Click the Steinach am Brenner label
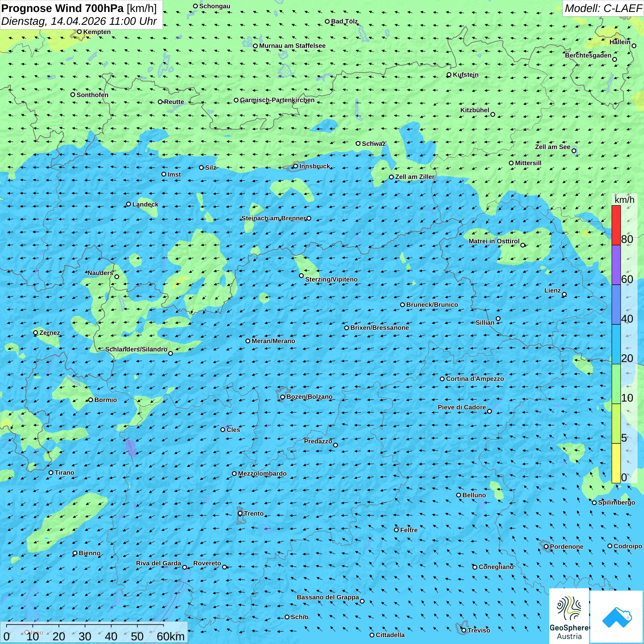Viewport: 644px width, 644px height. (273, 218)
